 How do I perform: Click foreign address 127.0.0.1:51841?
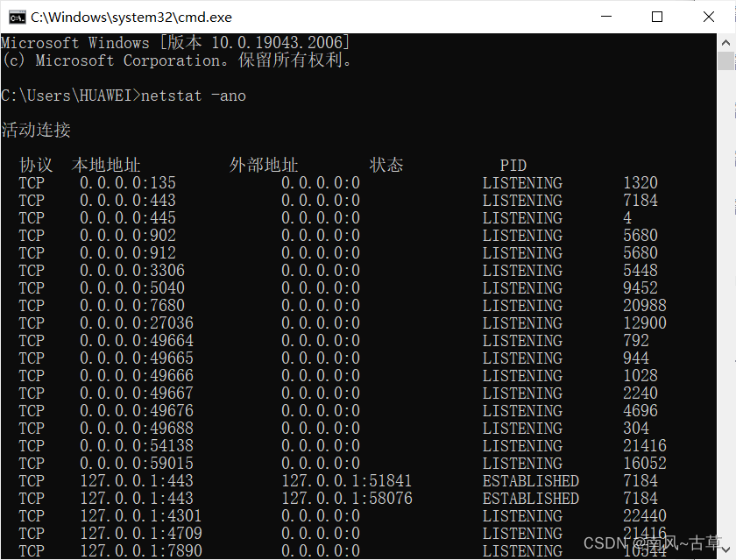click(x=347, y=481)
